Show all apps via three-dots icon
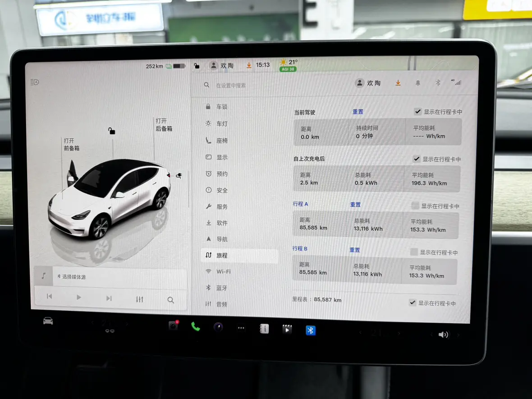This screenshot has height=399, width=532. [241, 328]
